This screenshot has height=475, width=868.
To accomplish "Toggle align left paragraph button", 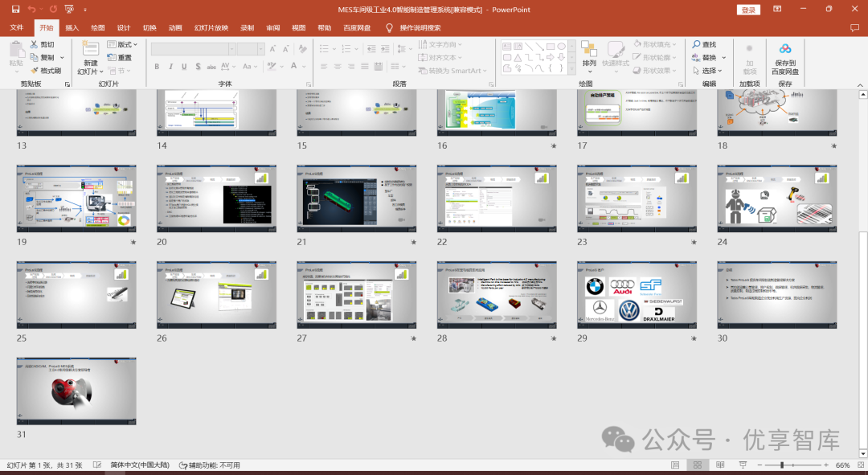I will 324,67.
